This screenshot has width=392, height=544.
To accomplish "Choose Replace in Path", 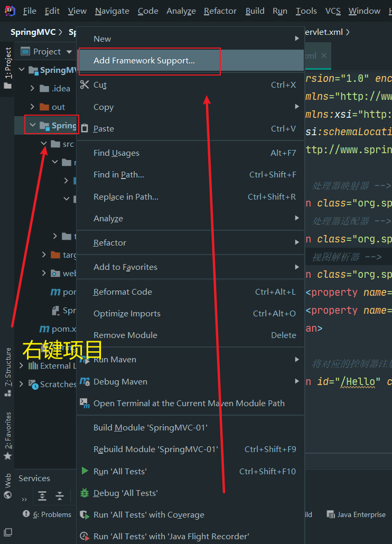I will point(190,196).
